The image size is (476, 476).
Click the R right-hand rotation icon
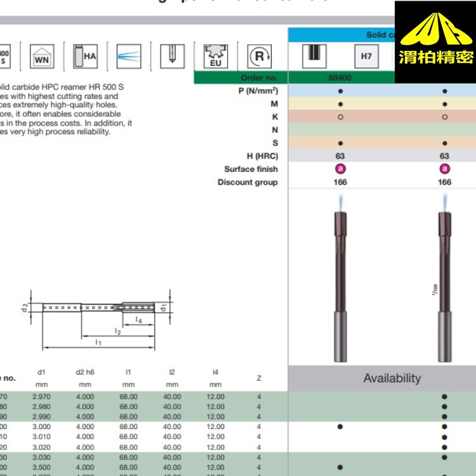coord(259,56)
